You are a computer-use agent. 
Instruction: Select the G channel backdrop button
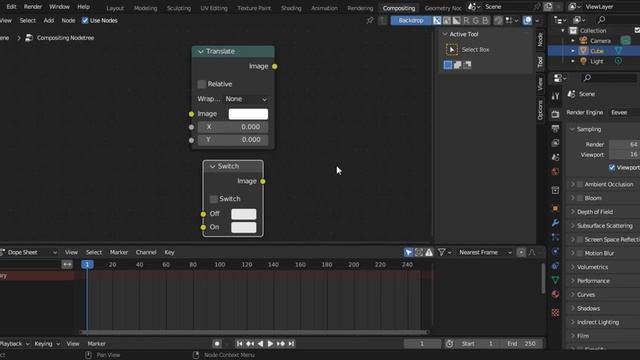tap(476, 20)
